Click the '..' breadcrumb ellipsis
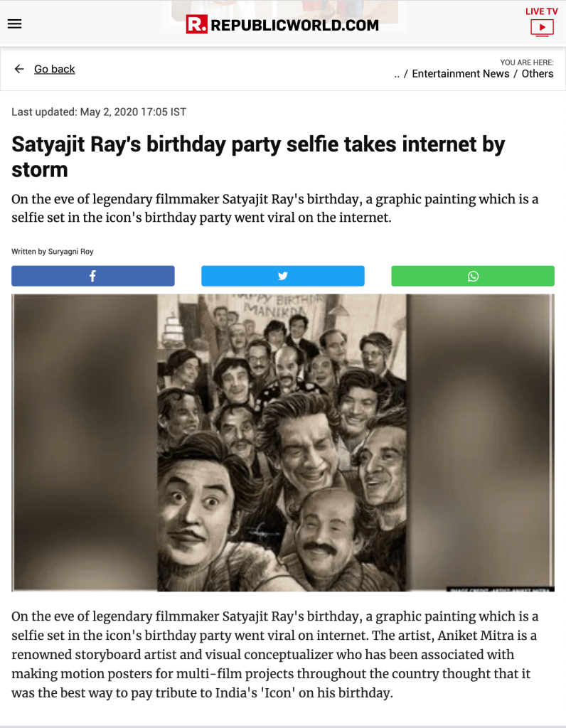 pyautogui.click(x=397, y=74)
